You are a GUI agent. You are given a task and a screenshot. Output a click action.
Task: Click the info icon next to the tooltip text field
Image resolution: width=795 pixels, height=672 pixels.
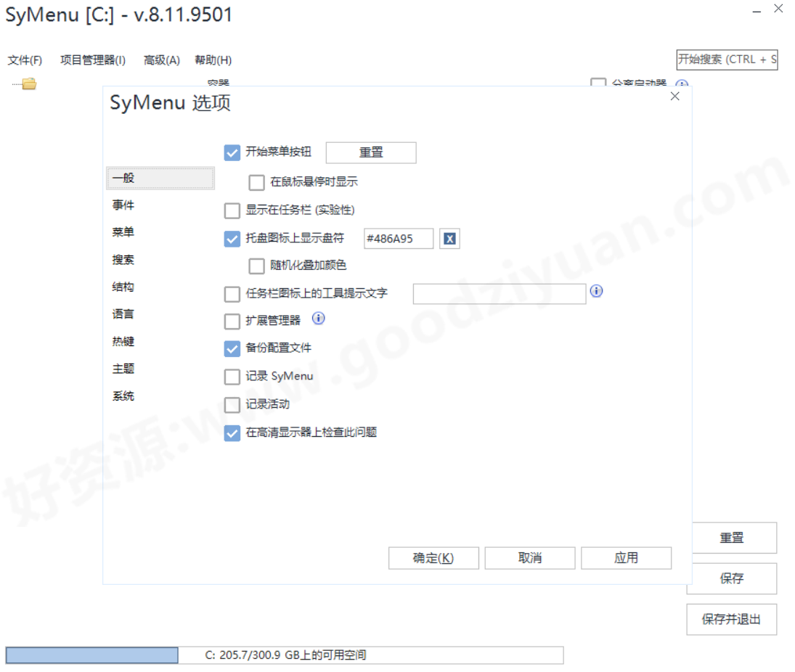[596, 291]
